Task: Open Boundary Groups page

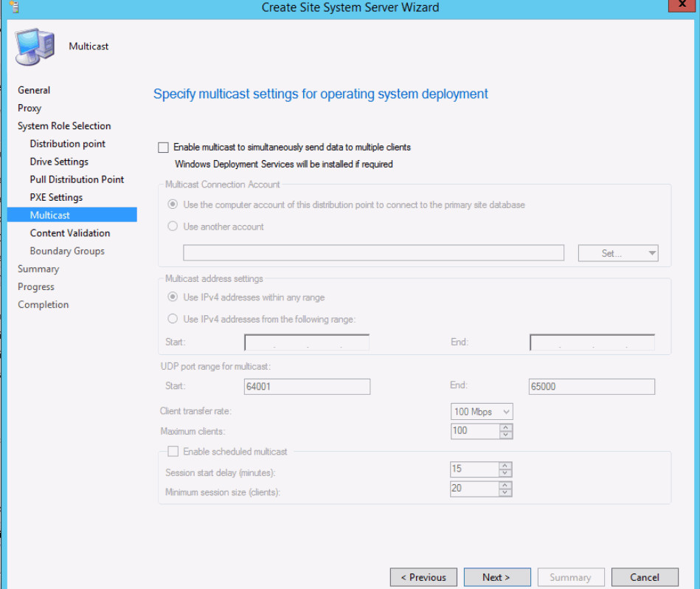Action: point(67,251)
